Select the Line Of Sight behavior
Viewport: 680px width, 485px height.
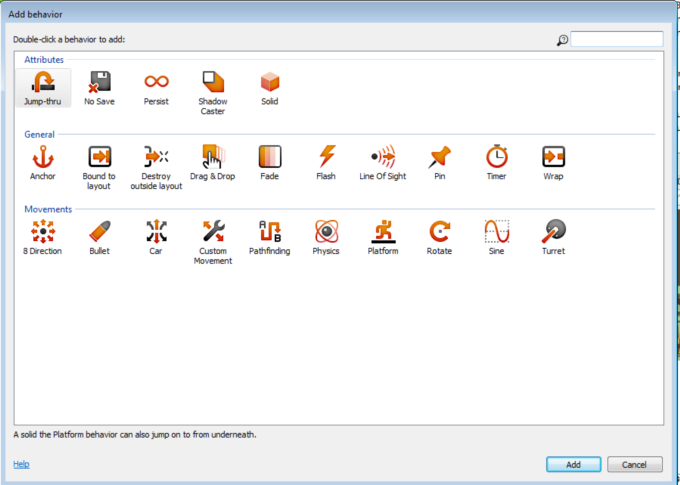[x=383, y=163]
